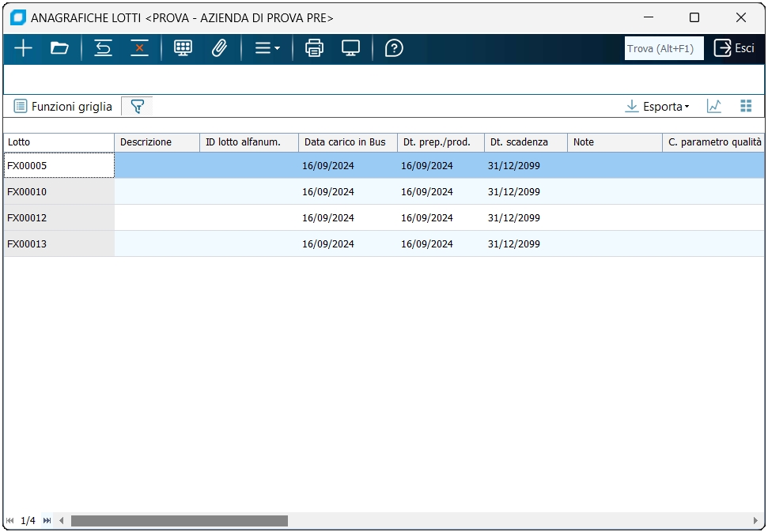This screenshot has width=768, height=532.
Task: Toggle the grid filter funnel icon
Action: pos(137,106)
